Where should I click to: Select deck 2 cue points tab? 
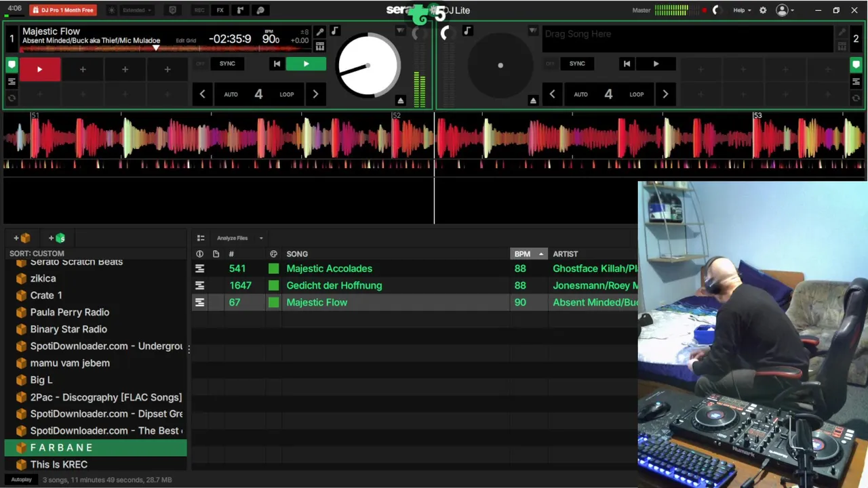pos(856,65)
